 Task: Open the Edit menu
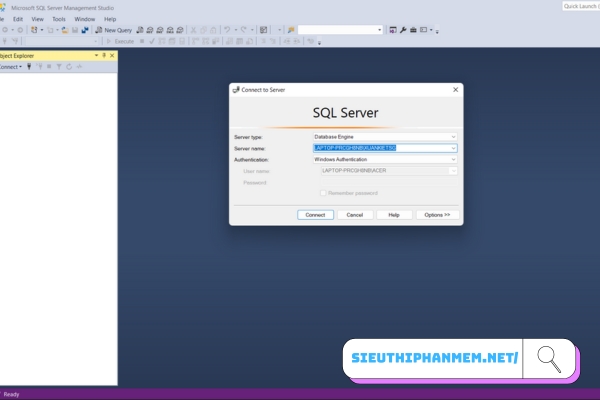[18, 19]
